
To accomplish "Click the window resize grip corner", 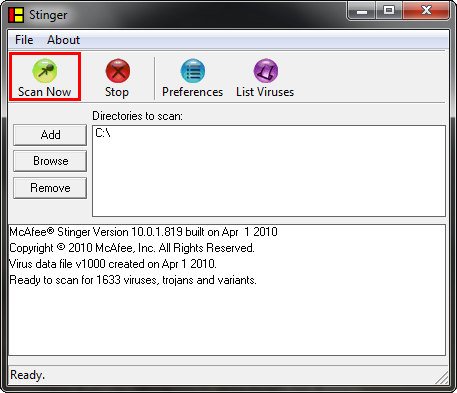I will 442,377.
